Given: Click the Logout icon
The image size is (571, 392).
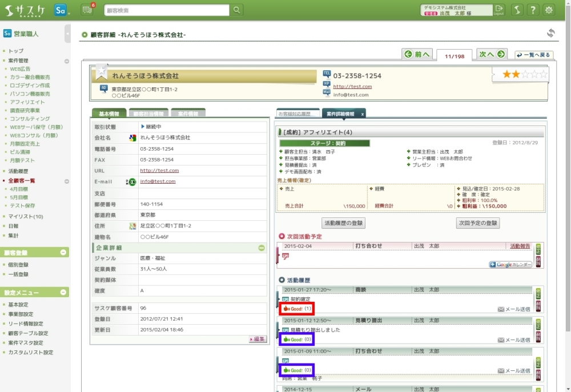Looking at the screenshot, I should tap(499, 10).
